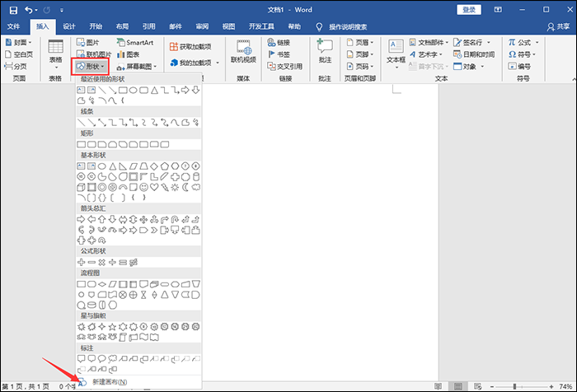
Task: Insert a 图片 picture
Action: [88, 42]
